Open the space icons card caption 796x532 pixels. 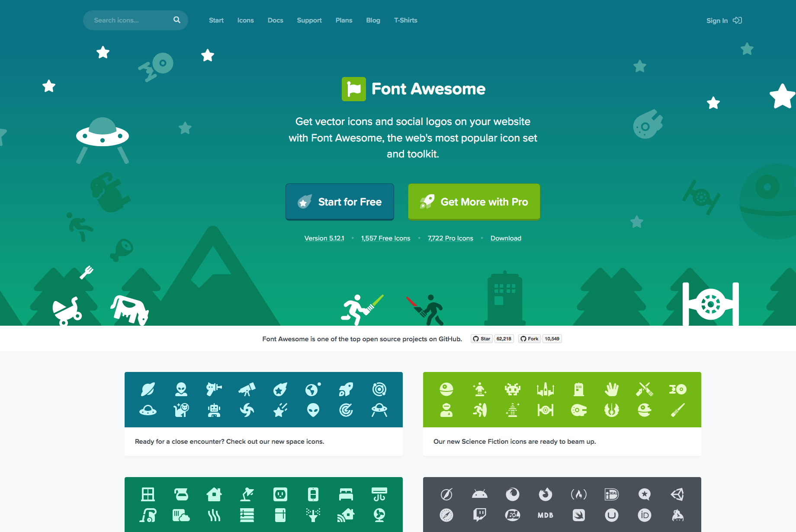click(x=229, y=442)
